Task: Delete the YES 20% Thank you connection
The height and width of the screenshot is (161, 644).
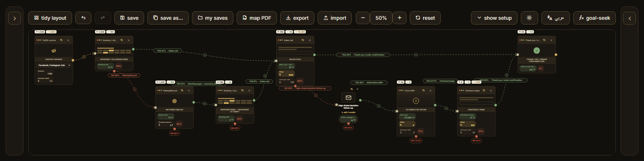Action: pos(416,55)
